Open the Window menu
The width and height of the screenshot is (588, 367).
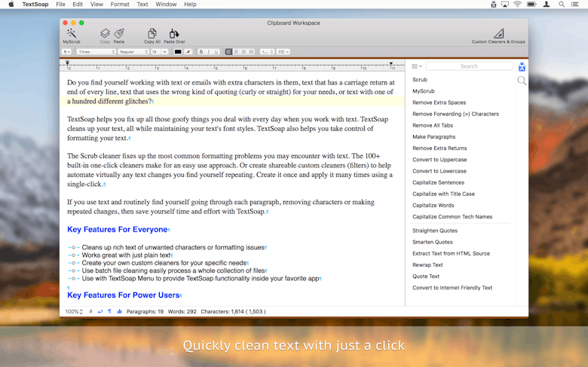point(166,5)
